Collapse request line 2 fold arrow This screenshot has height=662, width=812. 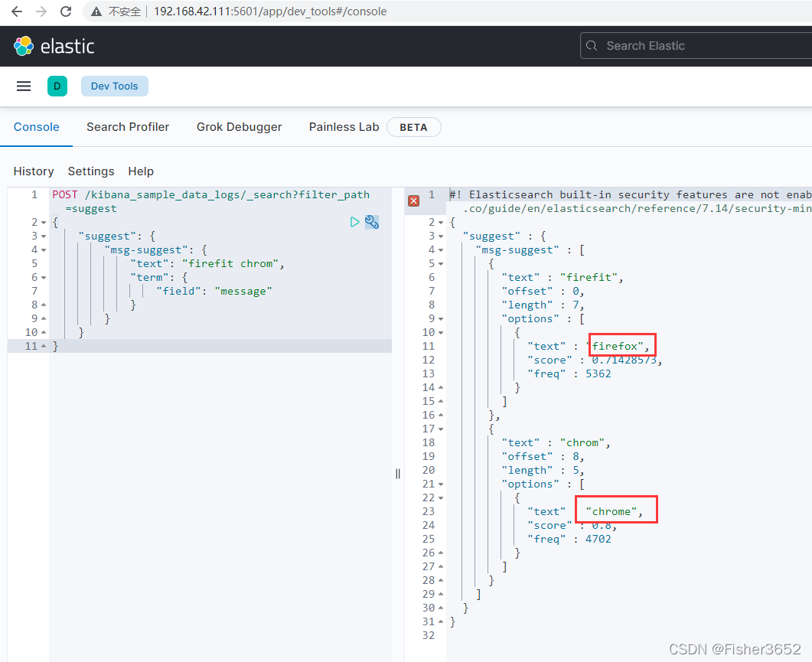point(44,223)
